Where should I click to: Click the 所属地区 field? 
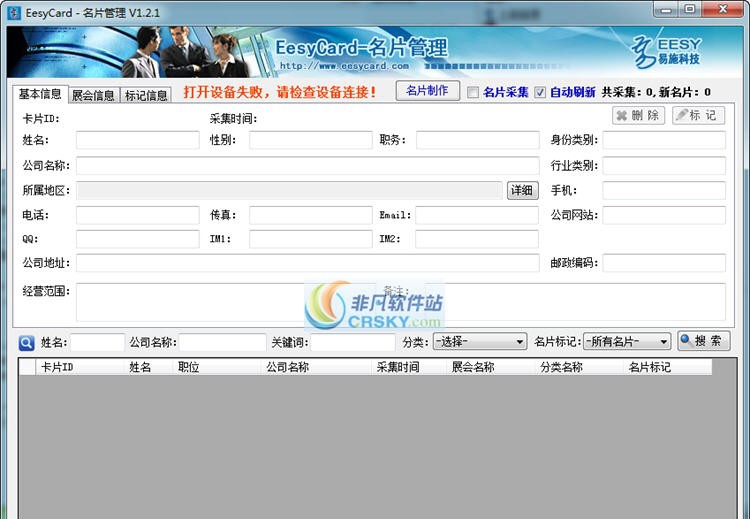(x=289, y=190)
